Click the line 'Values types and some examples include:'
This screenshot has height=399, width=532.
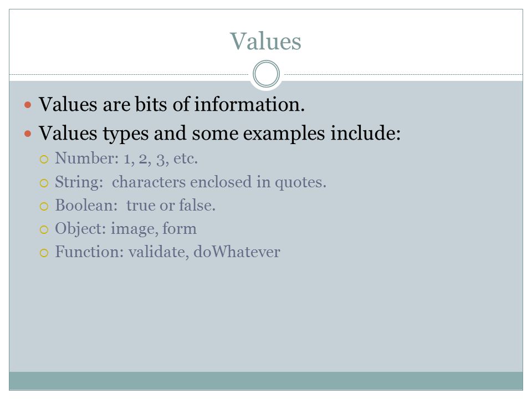tap(219, 133)
